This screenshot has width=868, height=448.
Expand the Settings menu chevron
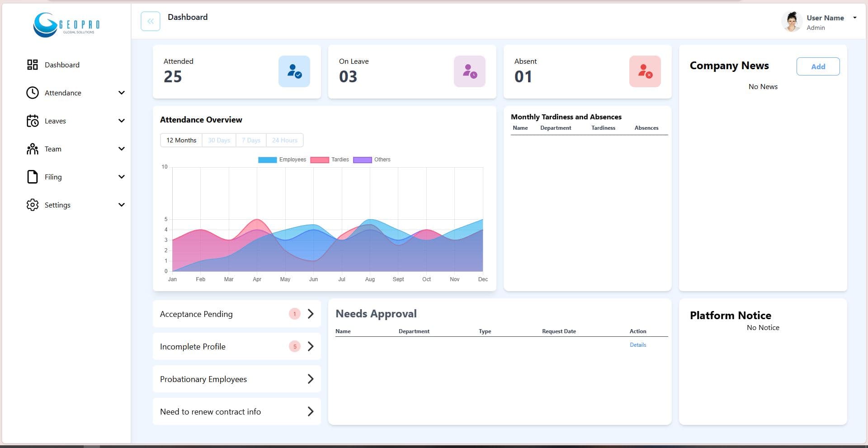[121, 205]
